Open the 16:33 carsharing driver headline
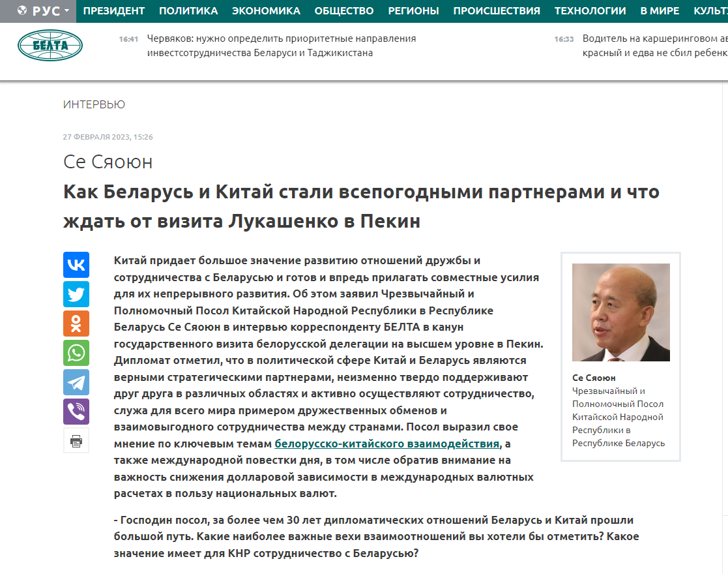Image resolution: width=728 pixels, height=574 pixels. point(655,46)
